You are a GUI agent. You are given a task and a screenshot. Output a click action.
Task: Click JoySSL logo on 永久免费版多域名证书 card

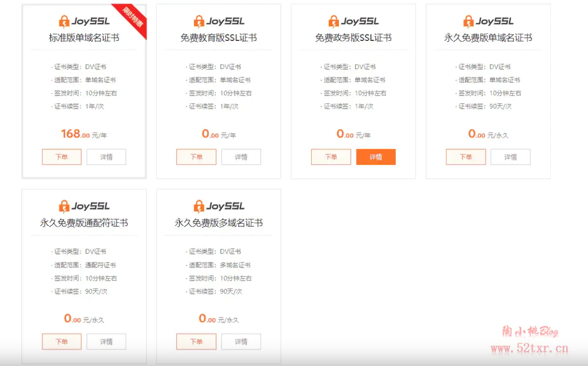pyautogui.click(x=219, y=207)
